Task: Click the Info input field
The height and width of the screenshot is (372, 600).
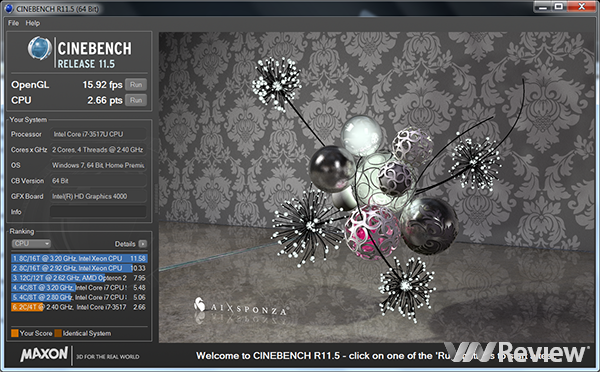Action: pos(98,212)
